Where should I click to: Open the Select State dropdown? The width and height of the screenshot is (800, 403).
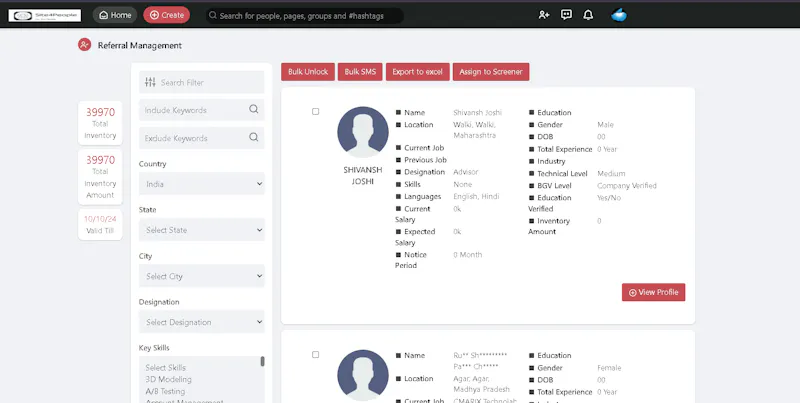[x=202, y=230]
